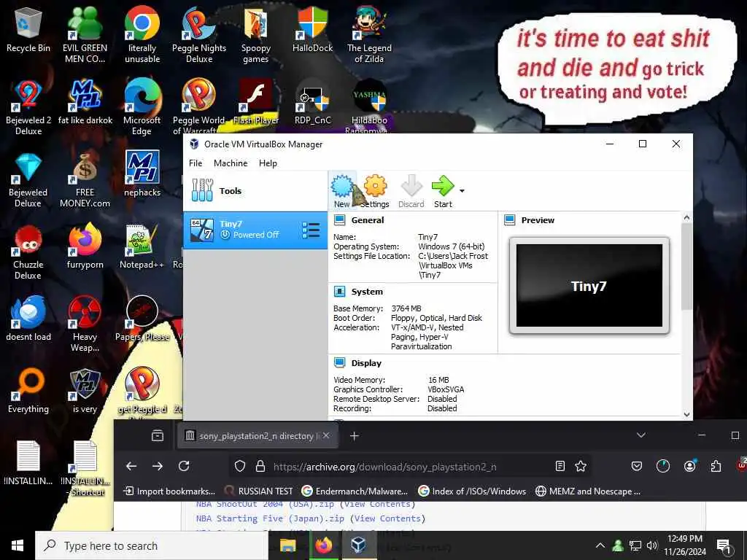Open a new Firefox tab
This screenshot has height=560, width=747.
354,436
